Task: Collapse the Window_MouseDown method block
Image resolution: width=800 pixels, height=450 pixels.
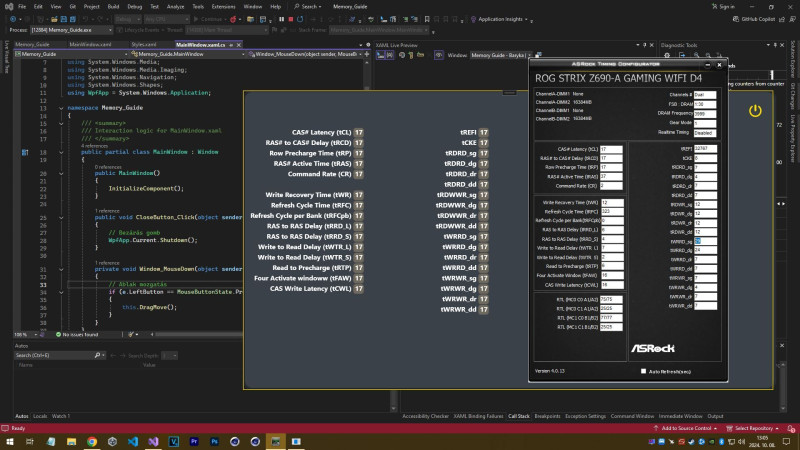Action: coord(61,269)
